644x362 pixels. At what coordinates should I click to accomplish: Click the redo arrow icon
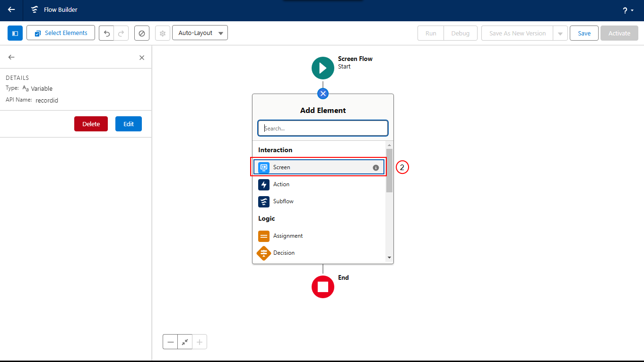pyautogui.click(x=121, y=33)
